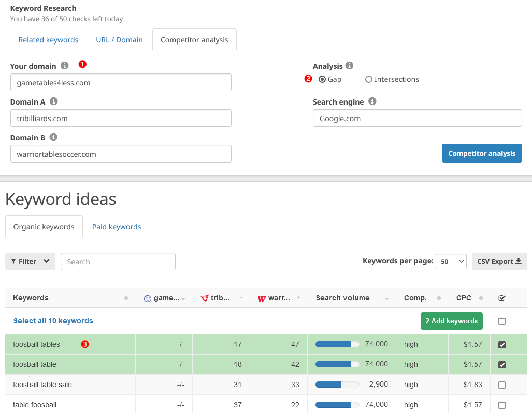Click the Domain B input field
The height and width of the screenshot is (413, 532).
pyautogui.click(x=121, y=154)
